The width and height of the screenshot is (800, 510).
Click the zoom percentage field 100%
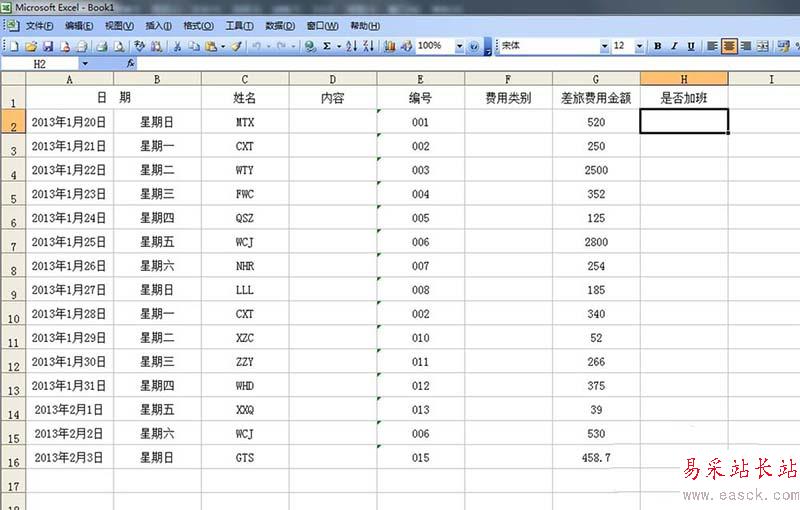point(435,46)
